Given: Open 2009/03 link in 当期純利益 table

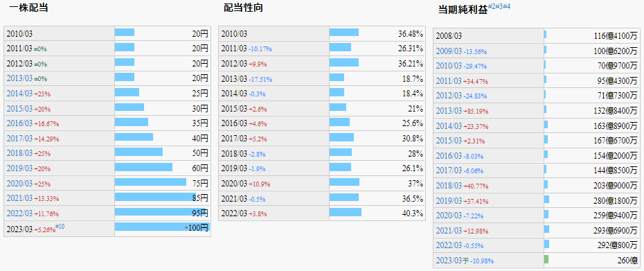Looking at the screenshot, I should [449, 51].
